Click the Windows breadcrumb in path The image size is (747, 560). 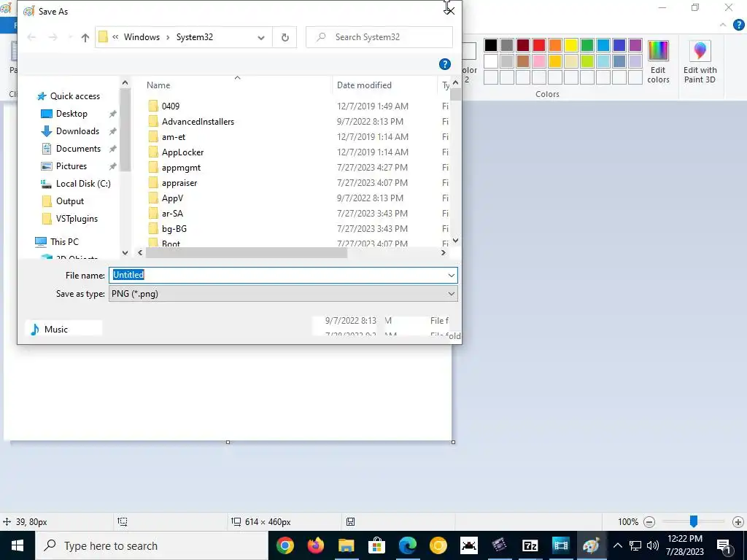click(x=142, y=37)
